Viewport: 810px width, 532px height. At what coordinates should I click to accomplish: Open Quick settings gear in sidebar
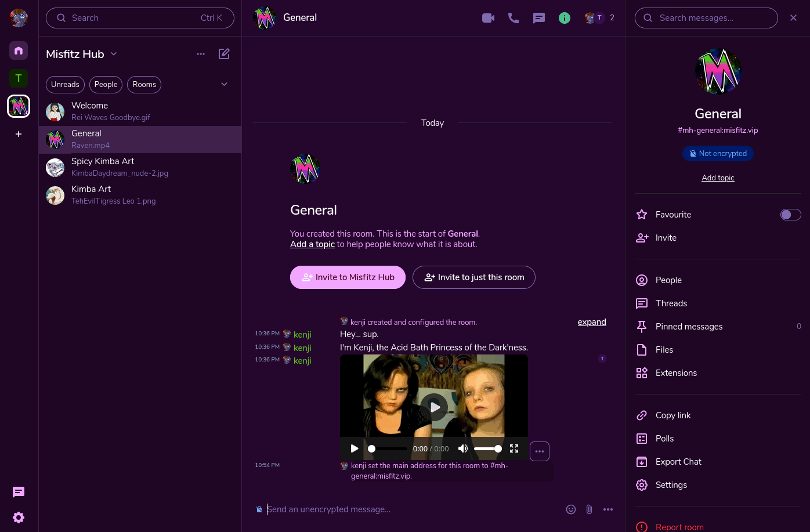(x=18, y=517)
